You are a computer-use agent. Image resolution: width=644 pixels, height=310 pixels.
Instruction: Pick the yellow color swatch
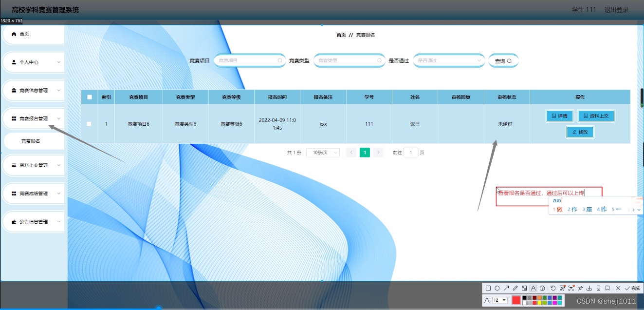(539, 303)
